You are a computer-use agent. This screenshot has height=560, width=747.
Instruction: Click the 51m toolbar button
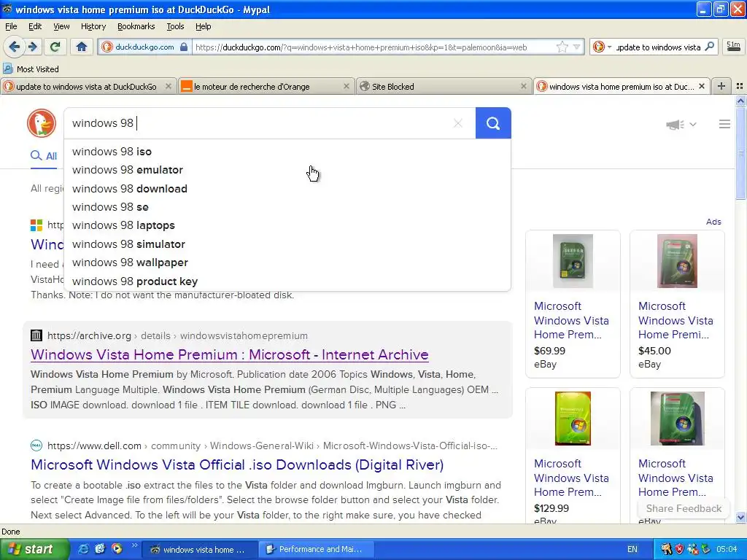[x=733, y=46]
